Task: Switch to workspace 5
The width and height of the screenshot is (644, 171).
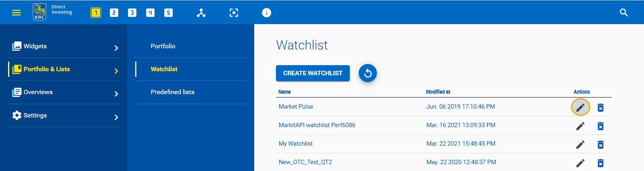Action: pos(168,13)
